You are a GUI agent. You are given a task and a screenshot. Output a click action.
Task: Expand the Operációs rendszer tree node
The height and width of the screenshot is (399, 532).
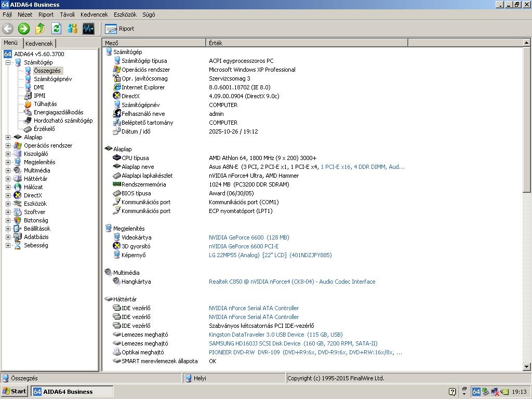coord(8,145)
